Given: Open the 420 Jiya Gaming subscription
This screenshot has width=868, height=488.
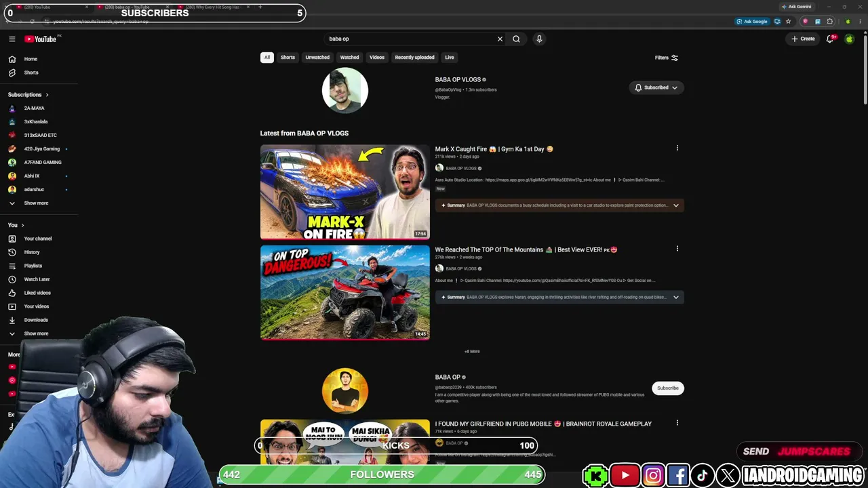Looking at the screenshot, I should coord(42,149).
